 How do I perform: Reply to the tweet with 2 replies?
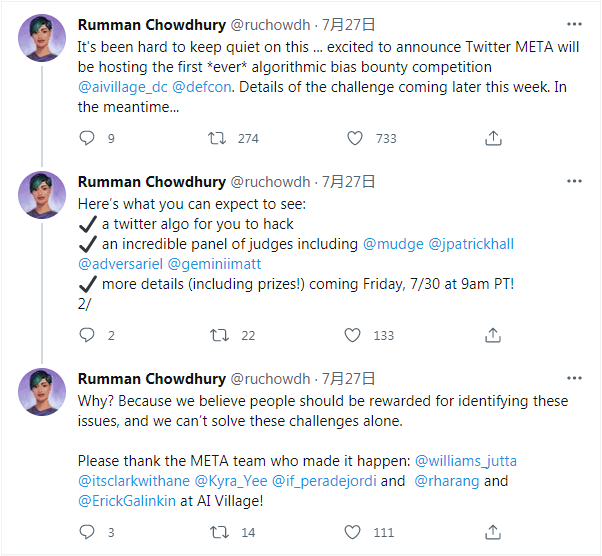[86, 336]
